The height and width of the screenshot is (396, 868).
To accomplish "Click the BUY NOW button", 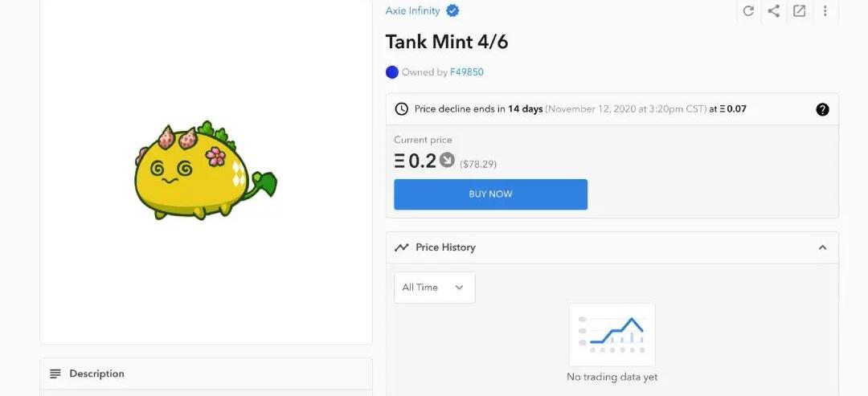I will 490,194.
